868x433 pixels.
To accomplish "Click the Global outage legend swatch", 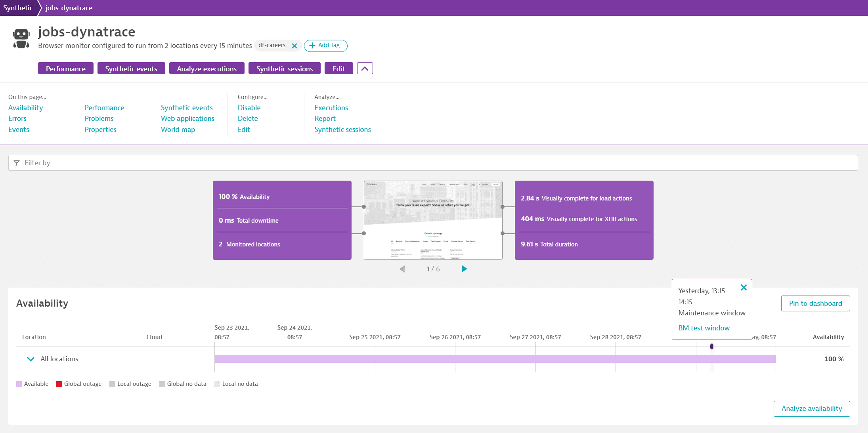I will click(x=59, y=384).
